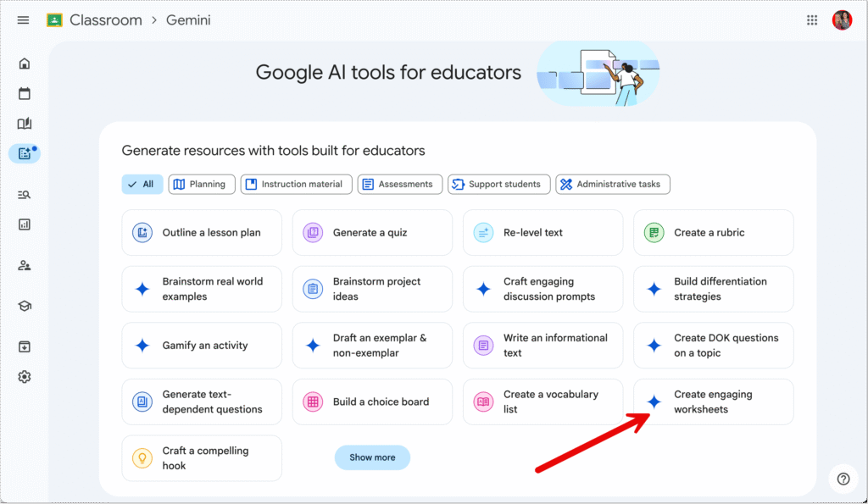Click the Gemini breadcrumb text

click(x=188, y=20)
